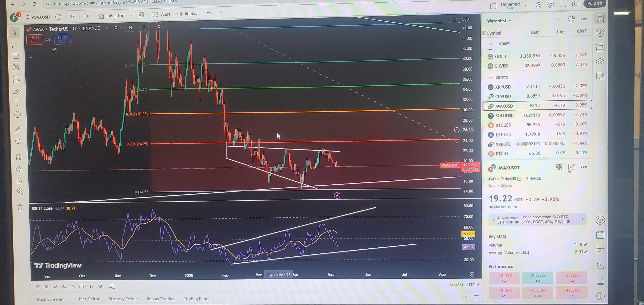The width and height of the screenshot is (644, 305).
Task: Open the USDT currency dropdown
Action: tap(470, 19)
